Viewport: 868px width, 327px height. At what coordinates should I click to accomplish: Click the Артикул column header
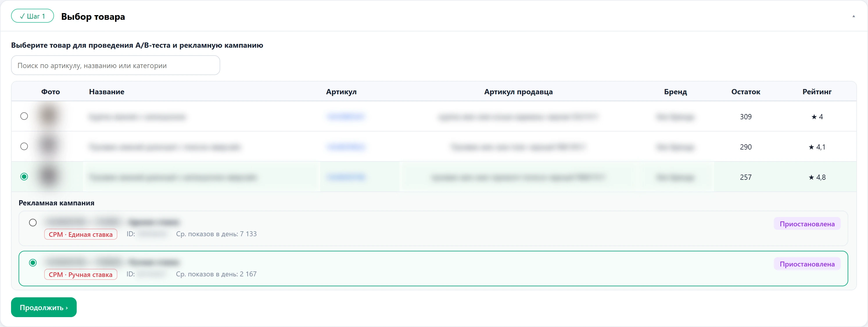[x=341, y=91]
